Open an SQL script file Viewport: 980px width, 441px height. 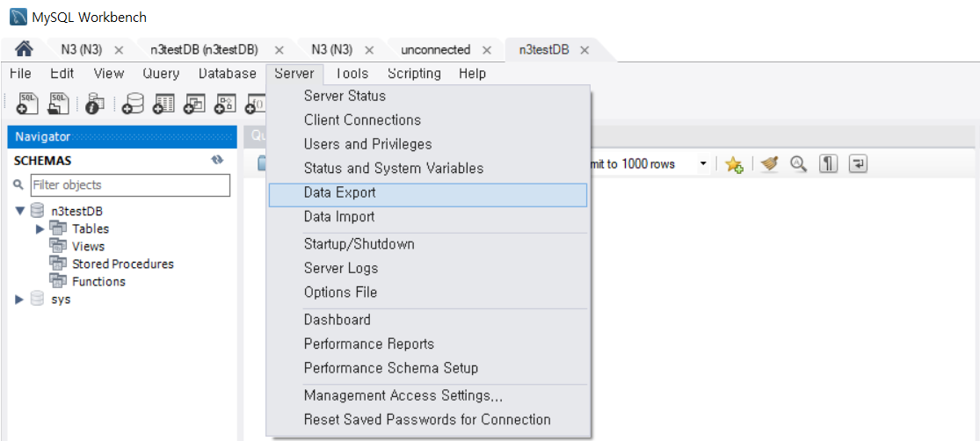coord(58,104)
